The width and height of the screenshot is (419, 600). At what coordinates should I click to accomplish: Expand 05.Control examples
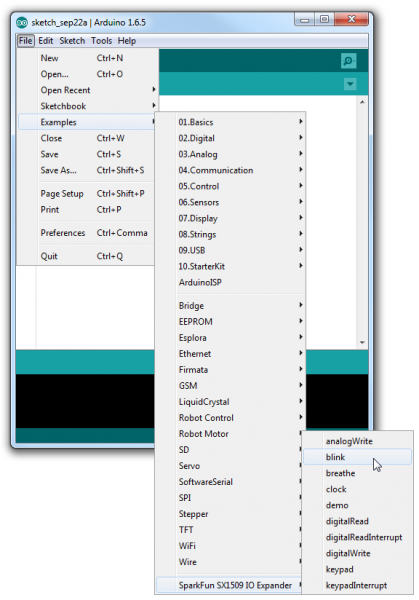pos(230,187)
